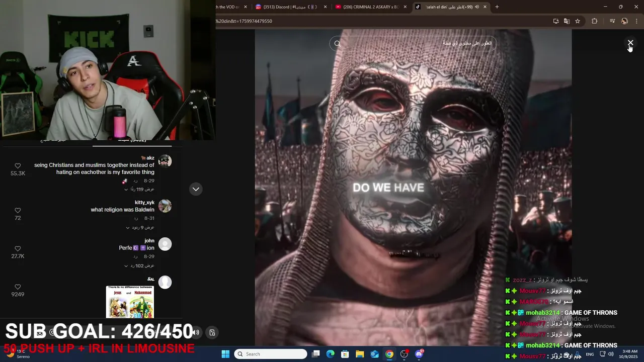The image size is (644, 362).
Task: Click the username 'john' in comments
Action: [x=149, y=241]
